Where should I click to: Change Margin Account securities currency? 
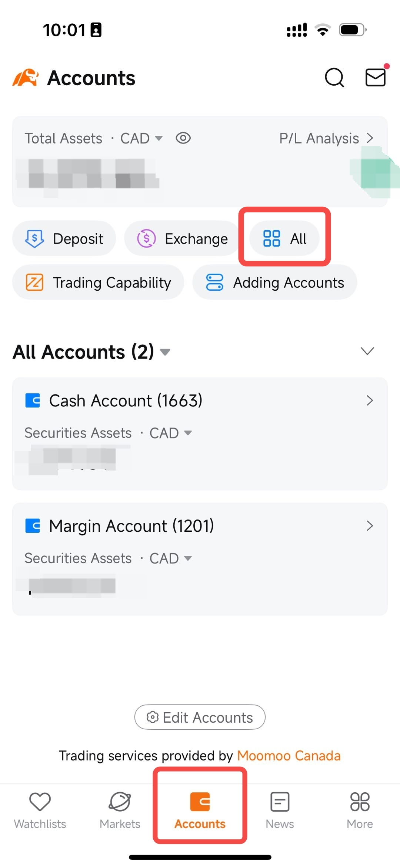click(x=171, y=558)
